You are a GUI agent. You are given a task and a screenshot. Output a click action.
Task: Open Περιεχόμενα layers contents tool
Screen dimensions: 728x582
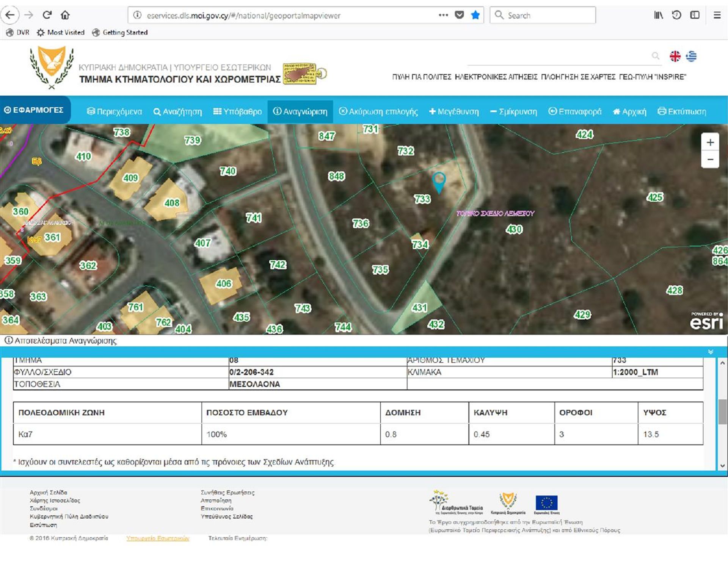[114, 111]
